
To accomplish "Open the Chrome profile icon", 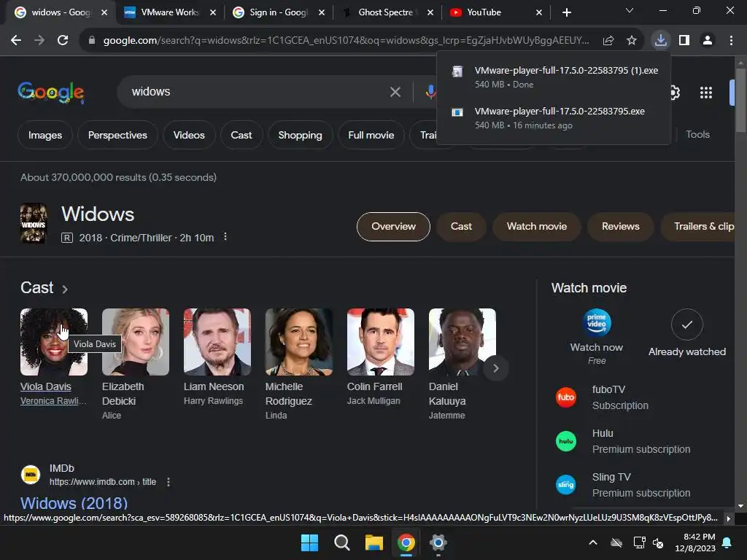I will coord(708,41).
